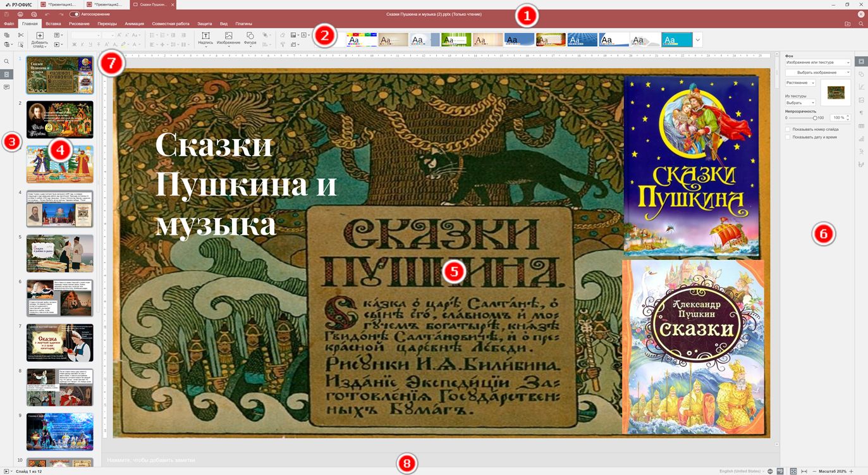
Task: Click the title text Сказки Пушкина и музыка
Action: 246,185
